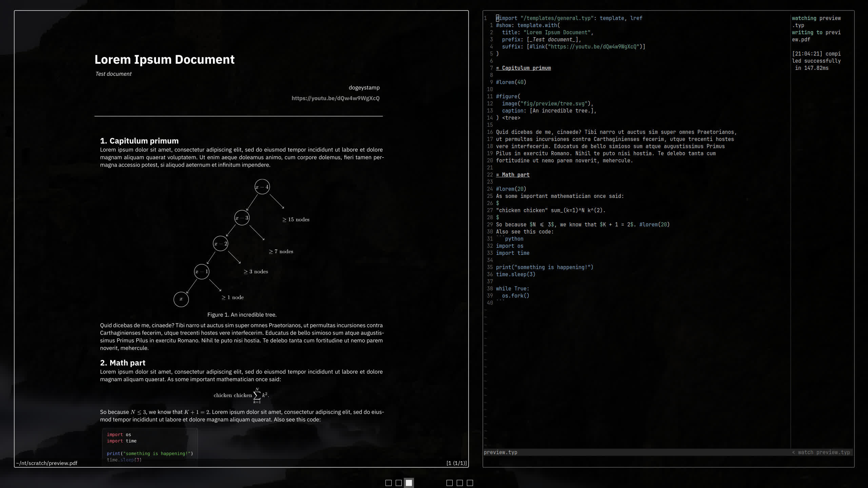Switch to the fourth workspace square
This screenshot has height=488, width=868.
pyautogui.click(x=450, y=483)
